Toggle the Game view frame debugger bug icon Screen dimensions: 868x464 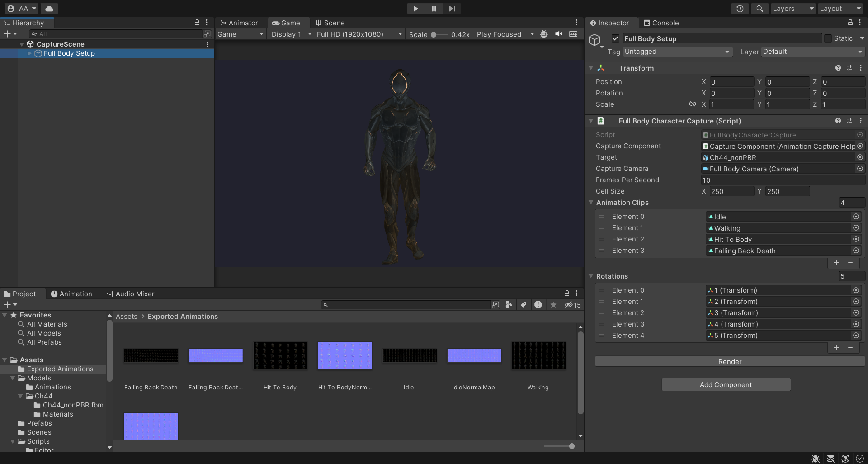(544, 34)
